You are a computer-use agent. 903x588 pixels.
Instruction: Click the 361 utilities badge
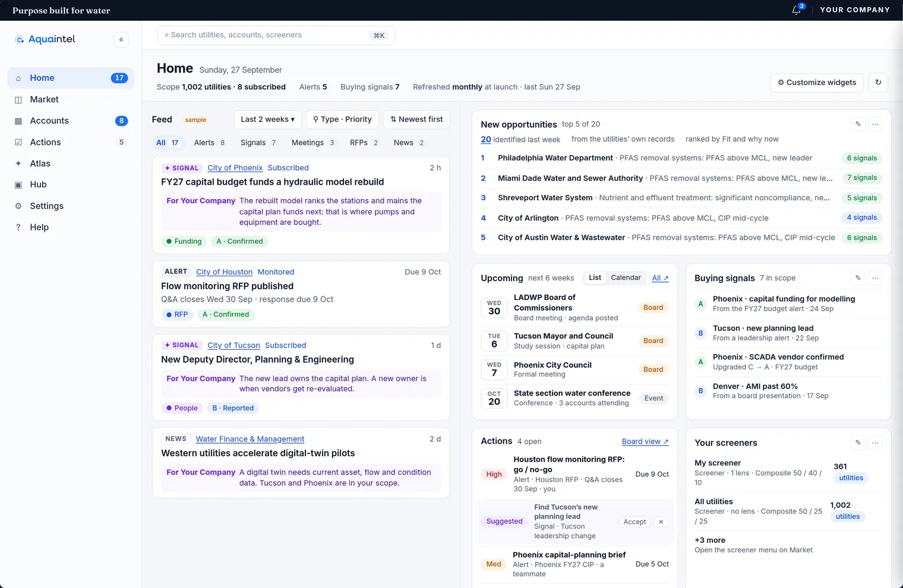click(851, 478)
